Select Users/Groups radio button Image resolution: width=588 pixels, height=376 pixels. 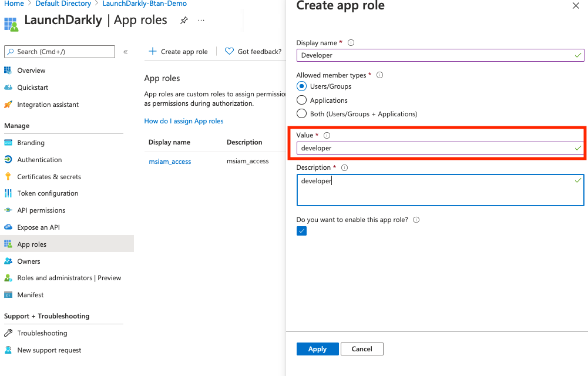tap(302, 86)
